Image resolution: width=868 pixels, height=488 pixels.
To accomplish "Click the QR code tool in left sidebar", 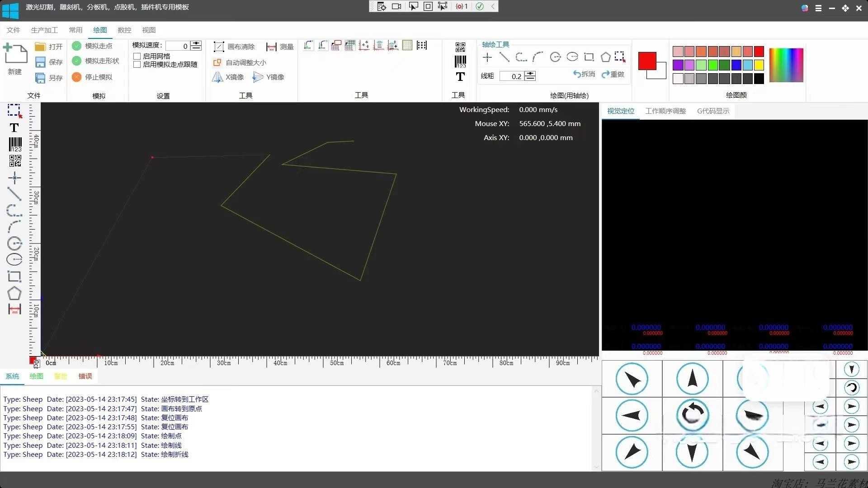I will (15, 161).
